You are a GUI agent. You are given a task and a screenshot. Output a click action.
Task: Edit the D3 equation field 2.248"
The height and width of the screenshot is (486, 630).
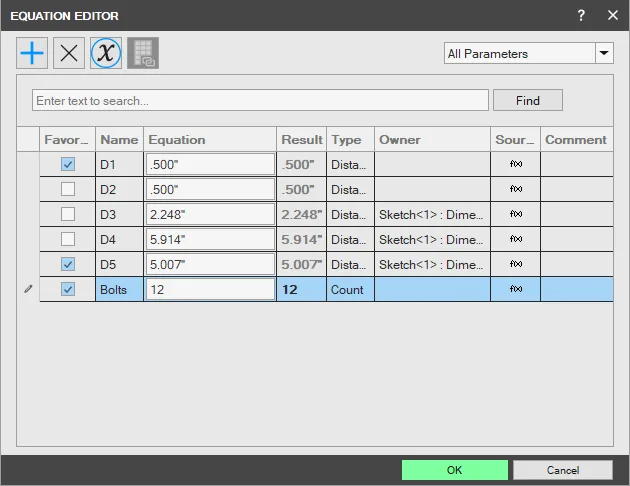click(x=210, y=214)
